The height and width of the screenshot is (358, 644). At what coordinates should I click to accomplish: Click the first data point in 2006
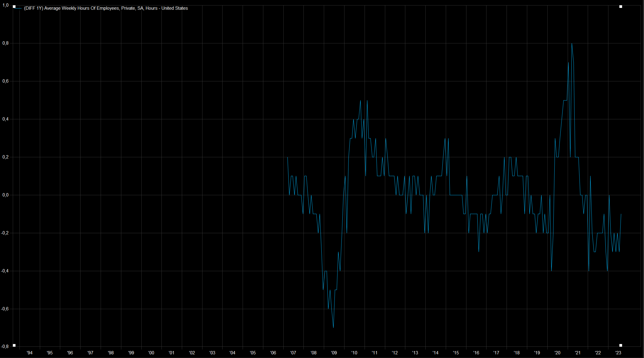(287, 157)
